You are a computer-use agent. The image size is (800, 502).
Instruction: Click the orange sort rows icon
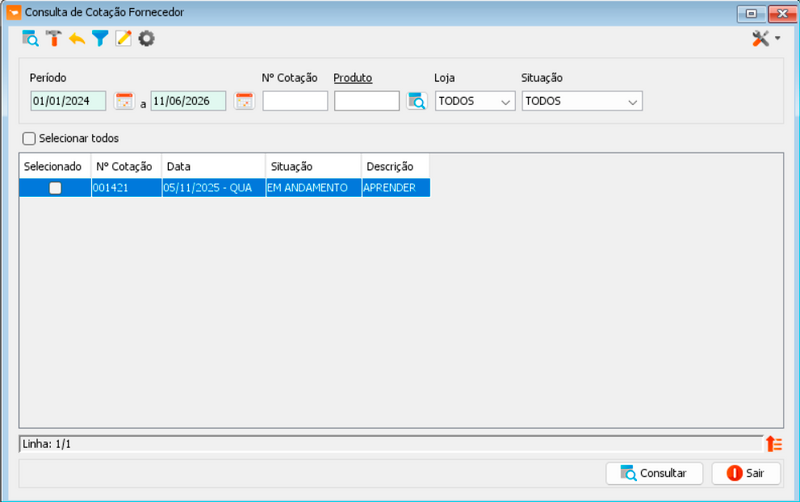(x=774, y=444)
